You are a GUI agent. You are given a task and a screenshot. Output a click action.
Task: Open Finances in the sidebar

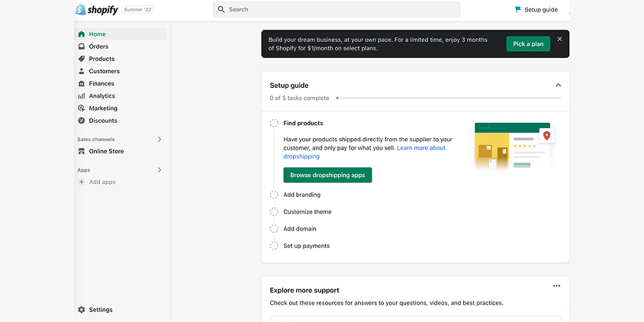point(121,83)
